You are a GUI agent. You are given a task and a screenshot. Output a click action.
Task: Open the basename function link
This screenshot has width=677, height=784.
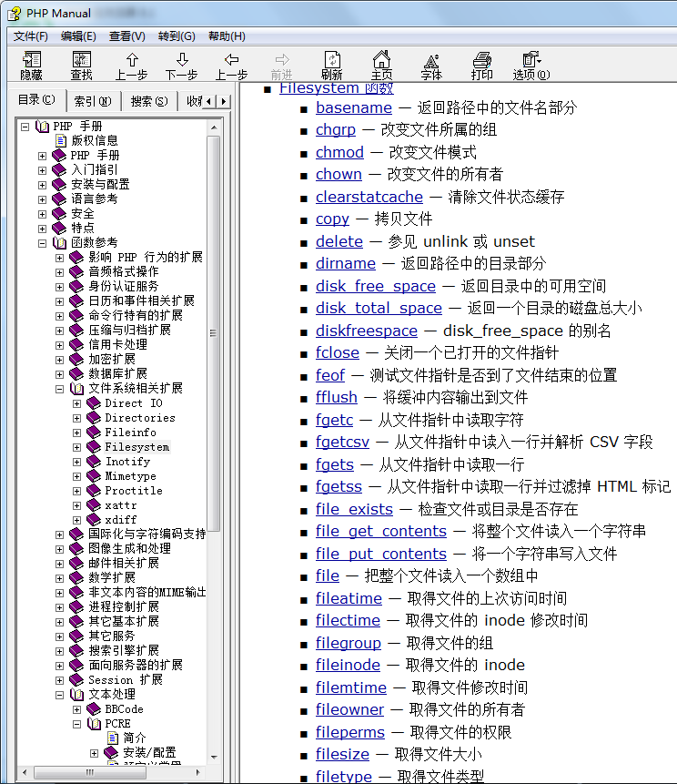tap(354, 107)
